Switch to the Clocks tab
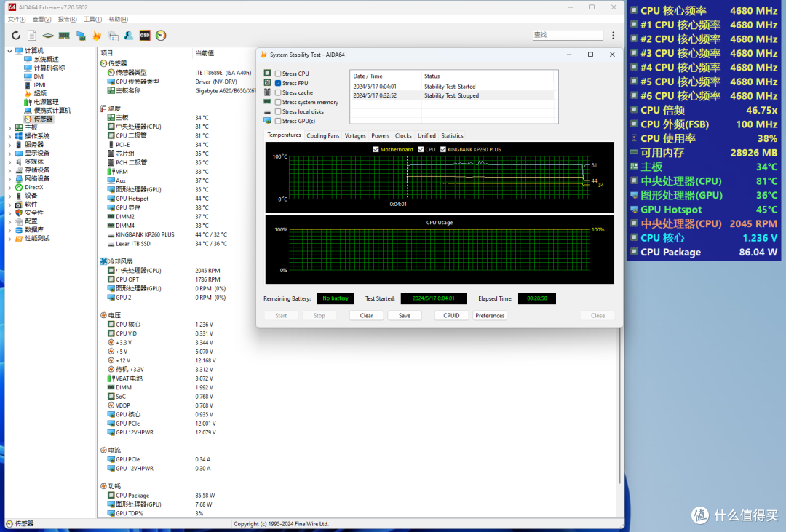Image resolution: width=786 pixels, height=532 pixels. (x=403, y=136)
